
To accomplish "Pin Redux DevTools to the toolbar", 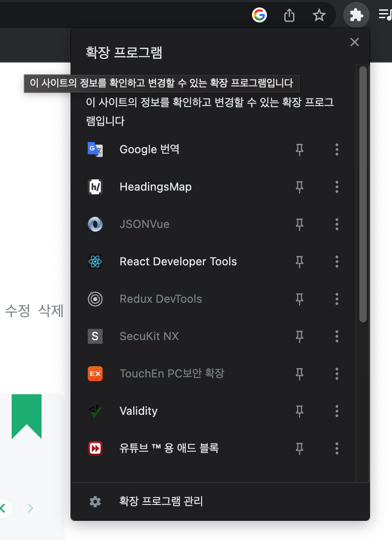I will click(x=300, y=299).
